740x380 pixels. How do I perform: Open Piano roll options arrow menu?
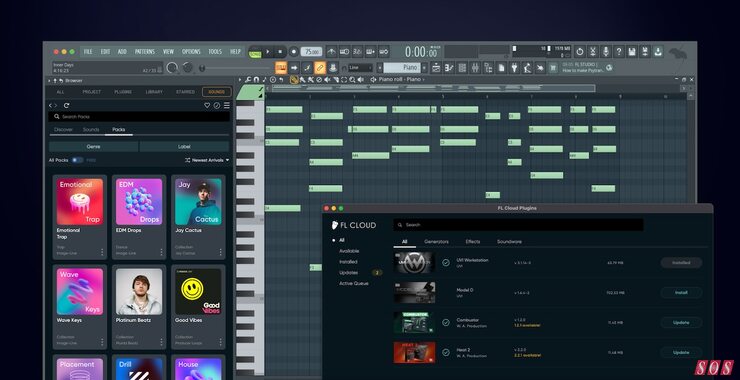click(240, 80)
